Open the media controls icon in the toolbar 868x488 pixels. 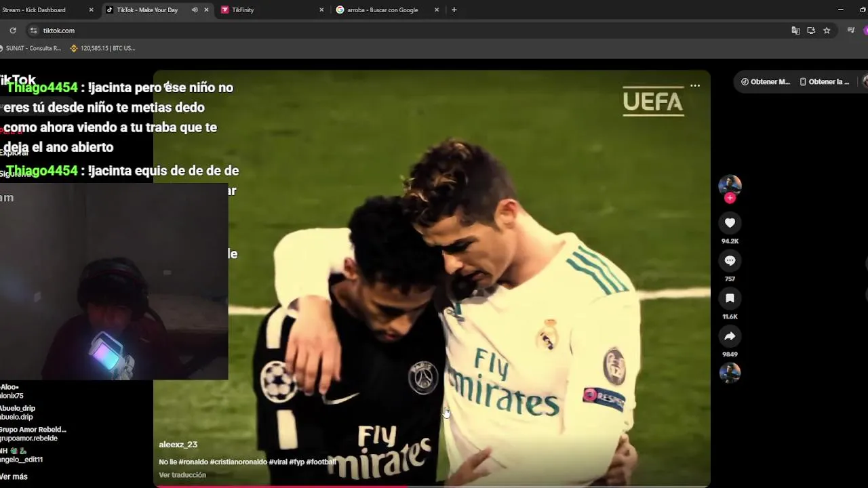[851, 30]
